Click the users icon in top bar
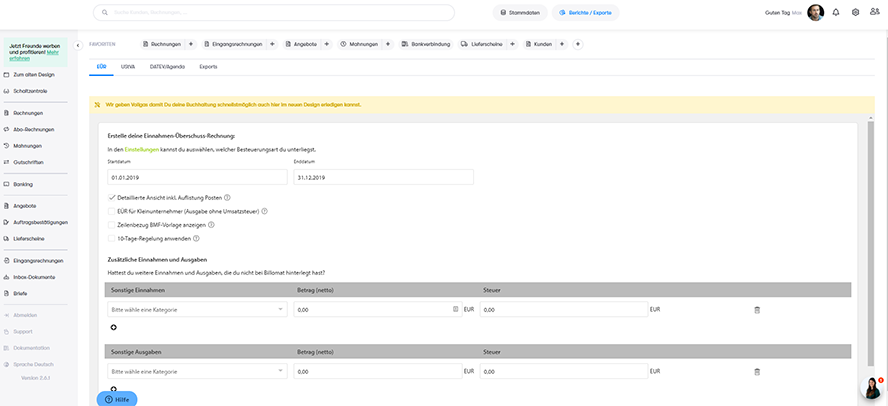 (x=875, y=13)
